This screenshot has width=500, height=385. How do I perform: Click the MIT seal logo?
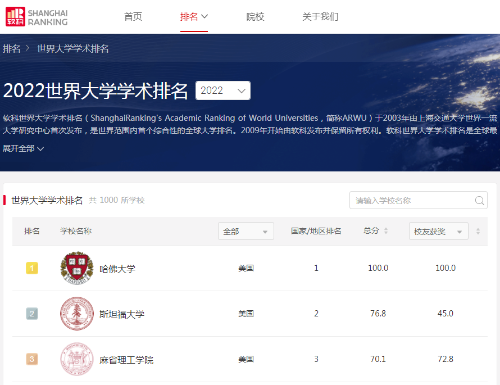pos(77,359)
